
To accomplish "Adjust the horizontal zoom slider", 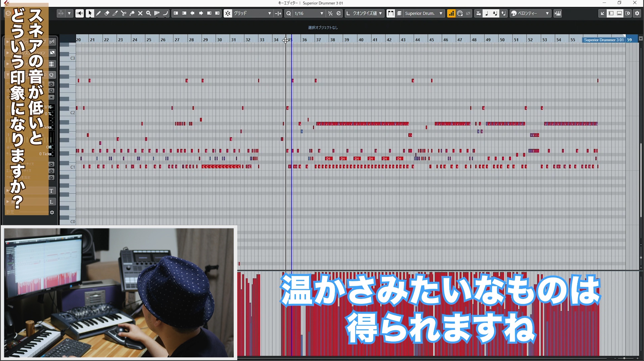I will (624, 358).
